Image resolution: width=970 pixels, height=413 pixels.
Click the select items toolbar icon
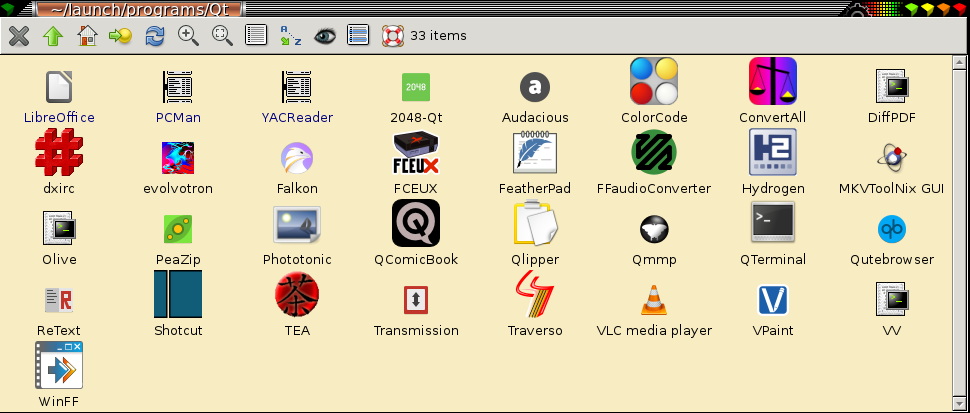pos(358,35)
